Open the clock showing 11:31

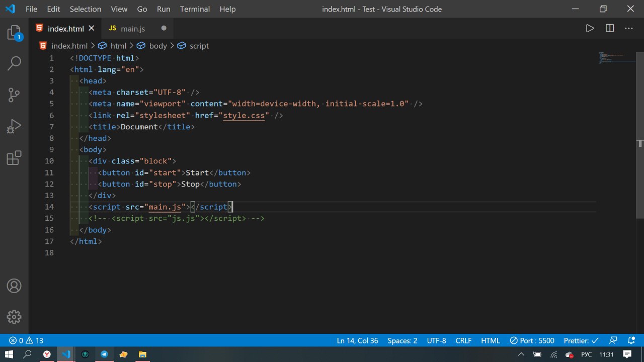click(606, 354)
